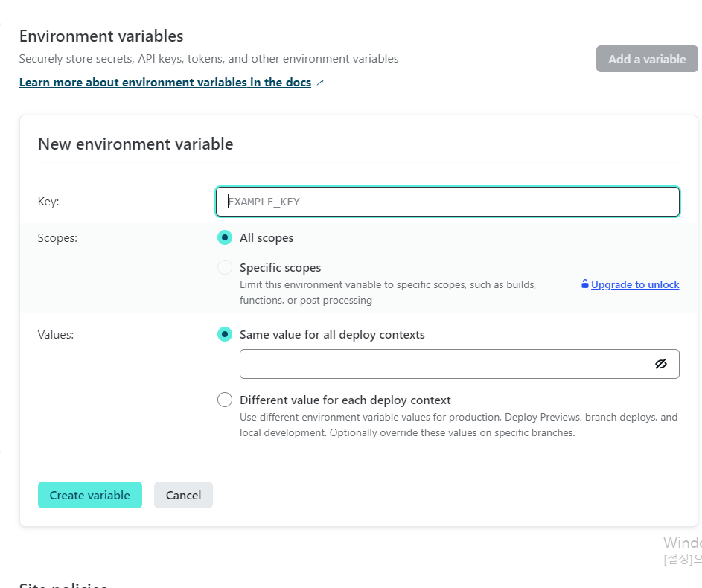
Task: Select Same value for all deploy contexts
Action: 225,335
